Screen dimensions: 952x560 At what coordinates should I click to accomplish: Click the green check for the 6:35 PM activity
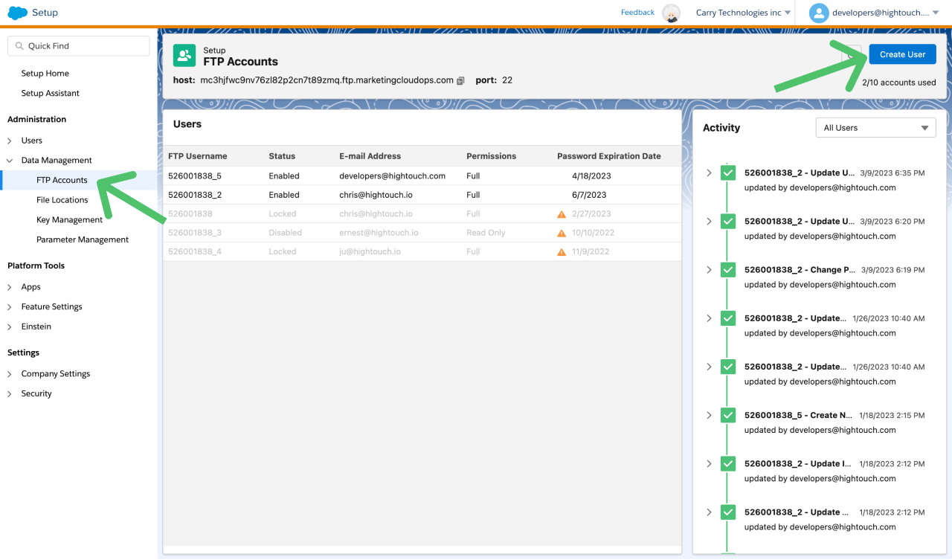[728, 173]
